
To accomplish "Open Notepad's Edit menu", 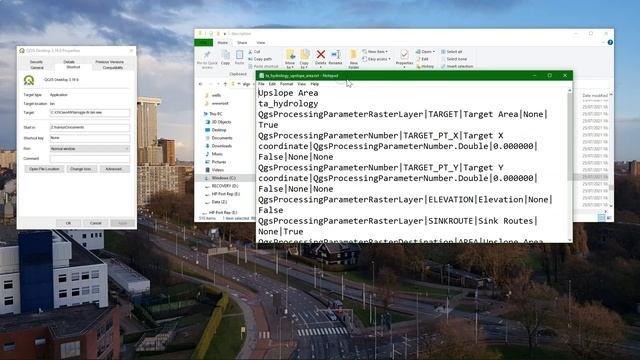I will pyautogui.click(x=272, y=84).
